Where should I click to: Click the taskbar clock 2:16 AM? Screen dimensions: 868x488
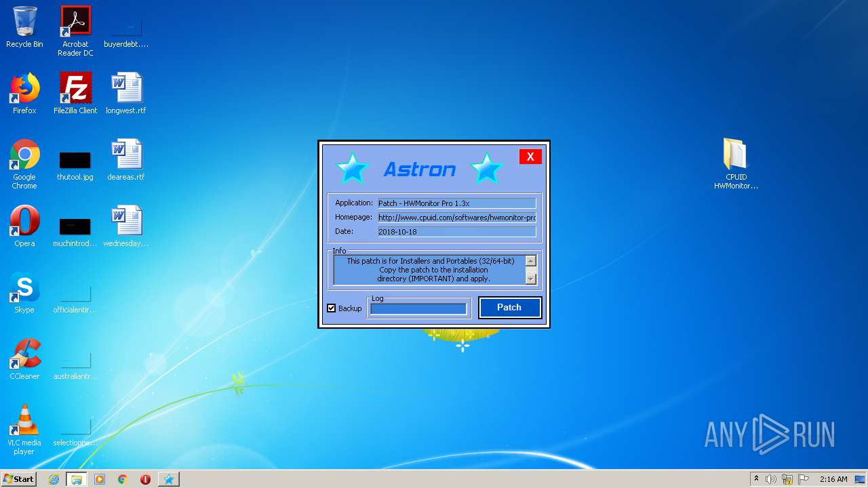click(833, 479)
